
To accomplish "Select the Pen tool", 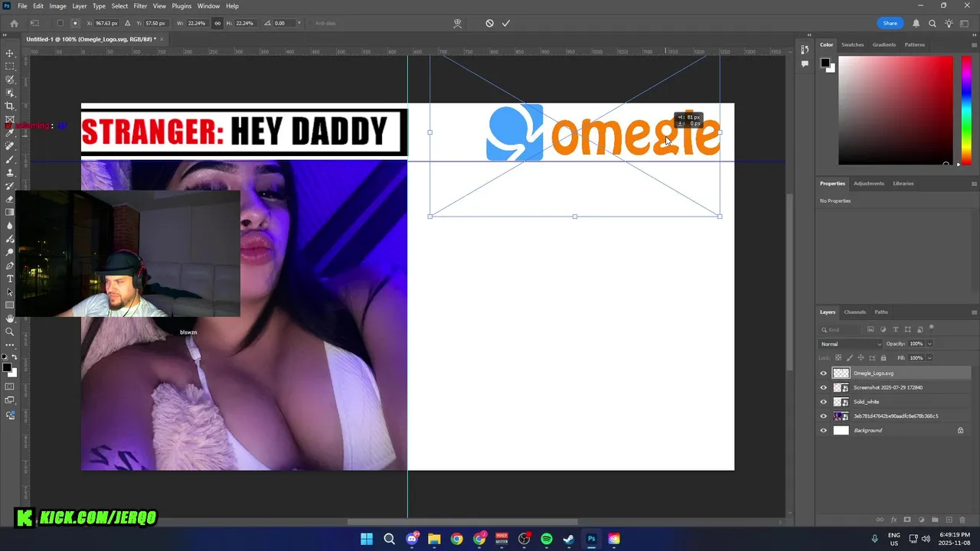I will (x=10, y=266).
